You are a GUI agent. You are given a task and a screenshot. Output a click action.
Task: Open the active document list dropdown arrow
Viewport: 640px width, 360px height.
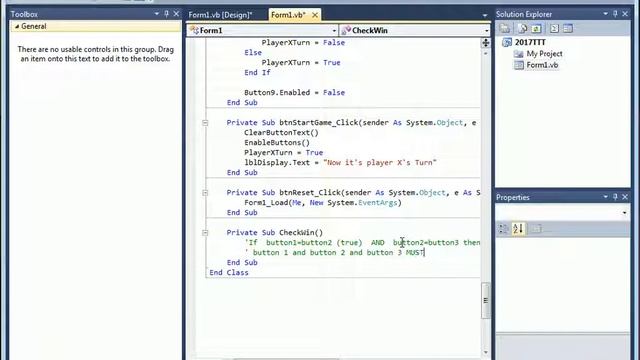(484, 16)
